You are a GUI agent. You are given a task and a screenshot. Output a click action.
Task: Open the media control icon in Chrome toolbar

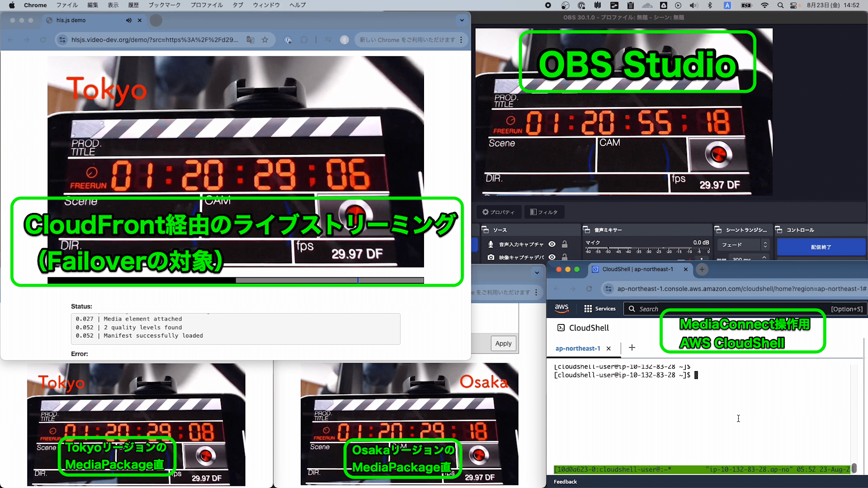click(328, 40)
